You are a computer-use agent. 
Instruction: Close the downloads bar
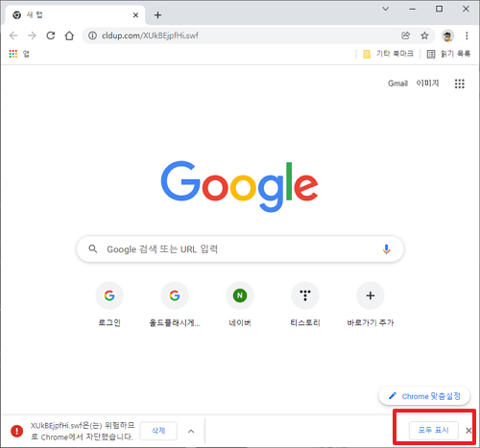click(468, 431)
